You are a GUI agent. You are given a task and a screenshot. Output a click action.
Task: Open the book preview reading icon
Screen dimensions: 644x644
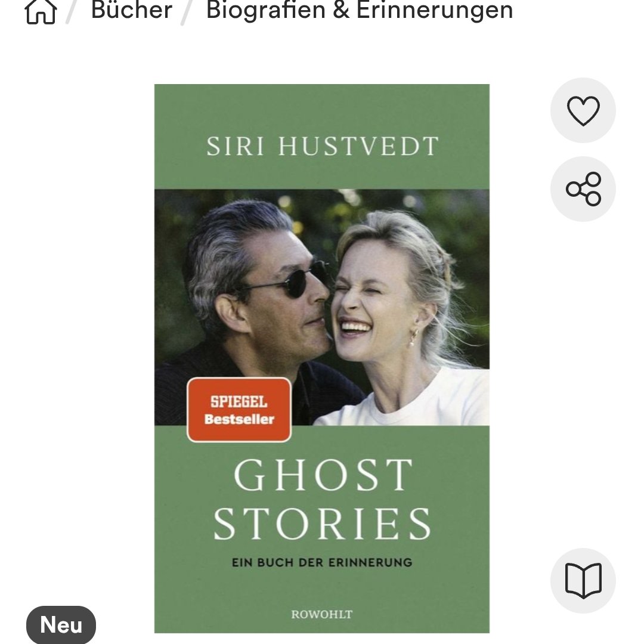pyautogui.click(x=583, y=581)
